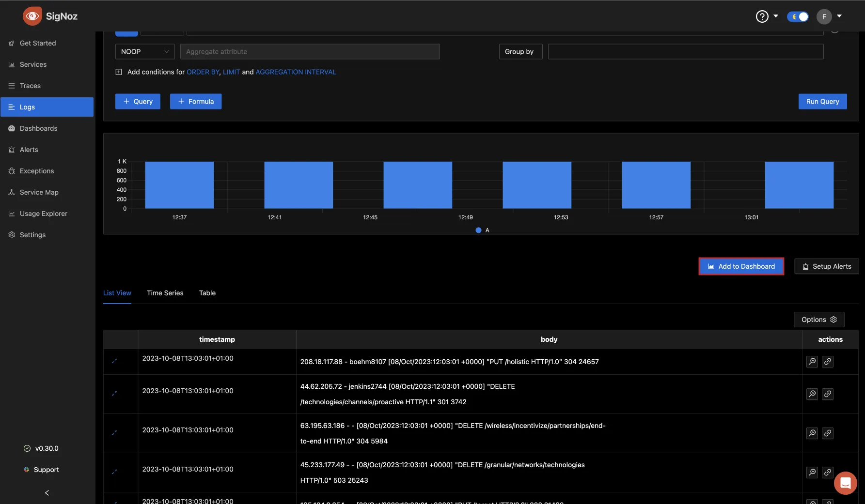865x504 pixels.
Task: Open Traces in sidebar
Action: click(x=47, y=86)
